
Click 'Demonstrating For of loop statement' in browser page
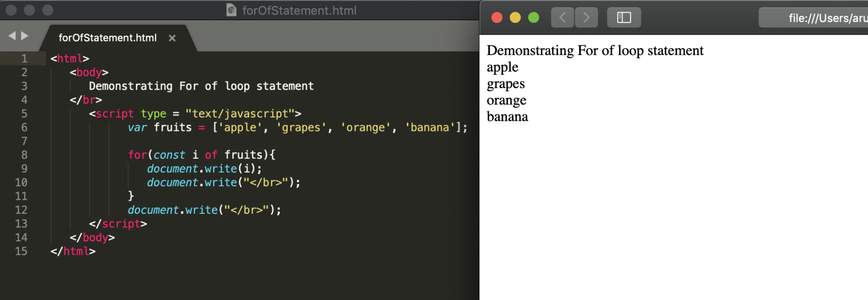pyautogui.click(x=595, y=51)
